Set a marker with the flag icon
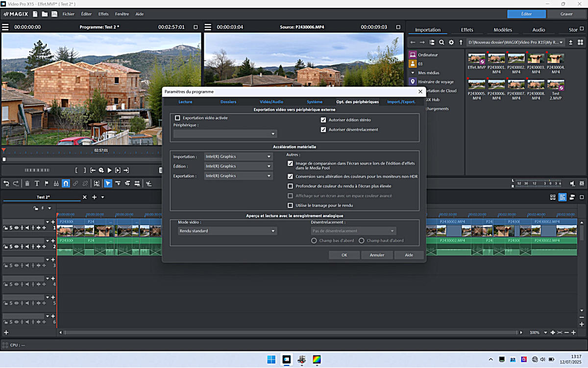The width and height of the screenshot is (588, 368). click(x=47, y=184)
